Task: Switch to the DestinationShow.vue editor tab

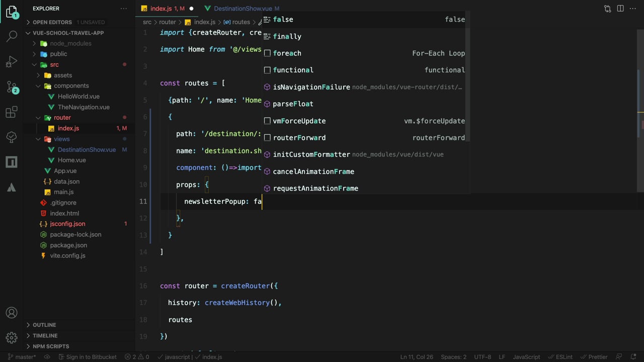Action: tap(243, 9)
